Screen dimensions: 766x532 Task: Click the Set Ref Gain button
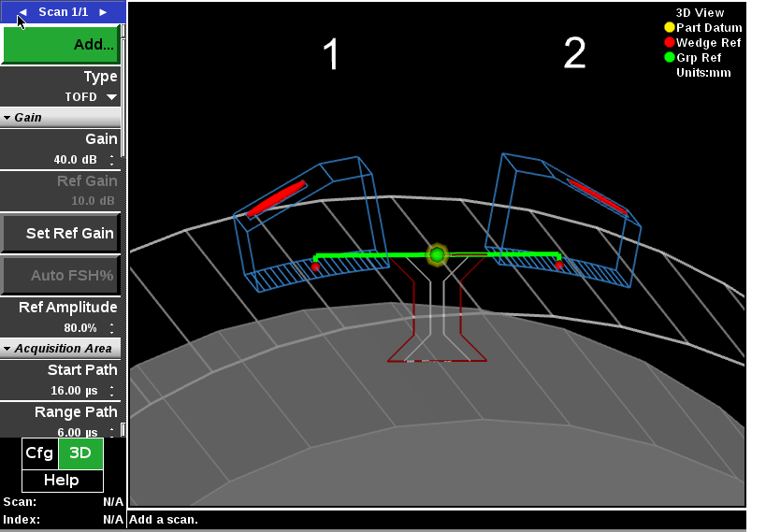coord(61,233)
